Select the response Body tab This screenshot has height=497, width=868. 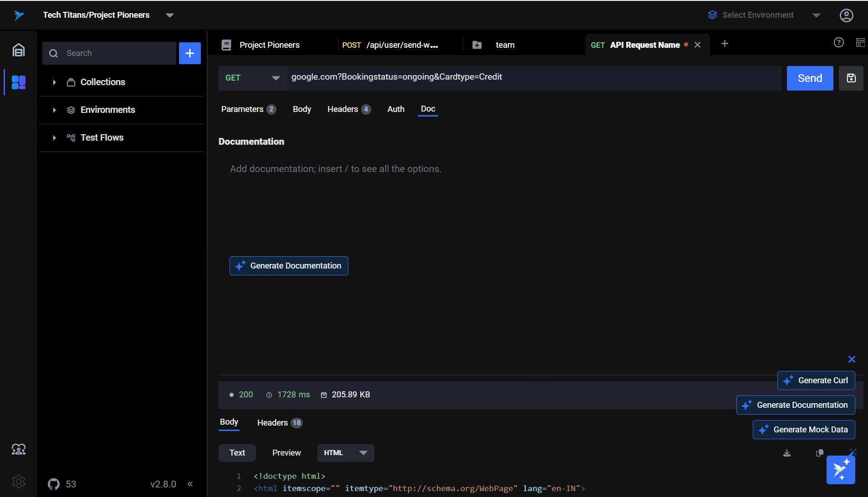(x=229, y=422)
